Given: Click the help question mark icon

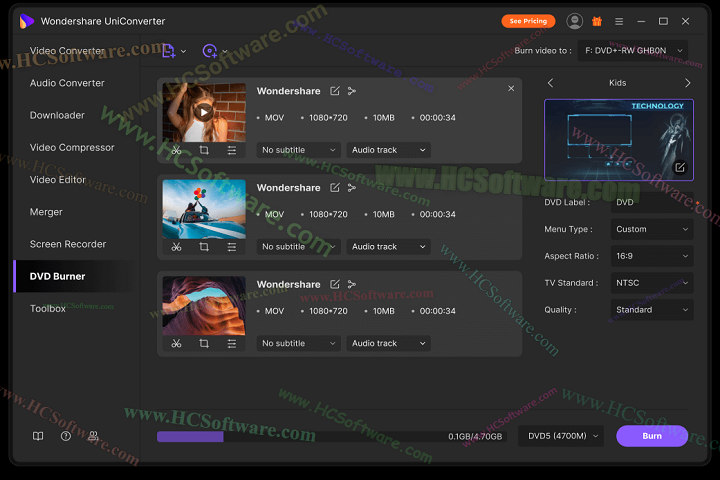Looking at the screenshot, I should 66,436.
